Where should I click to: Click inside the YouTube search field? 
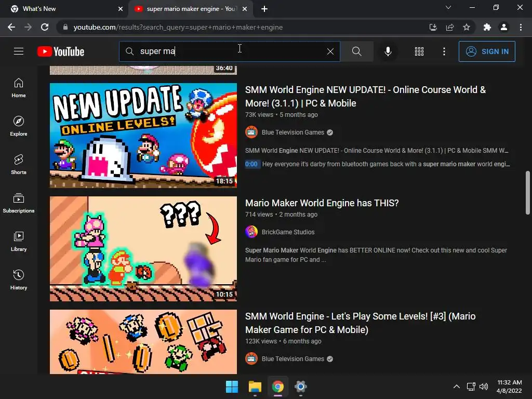[x=229, y=51]
